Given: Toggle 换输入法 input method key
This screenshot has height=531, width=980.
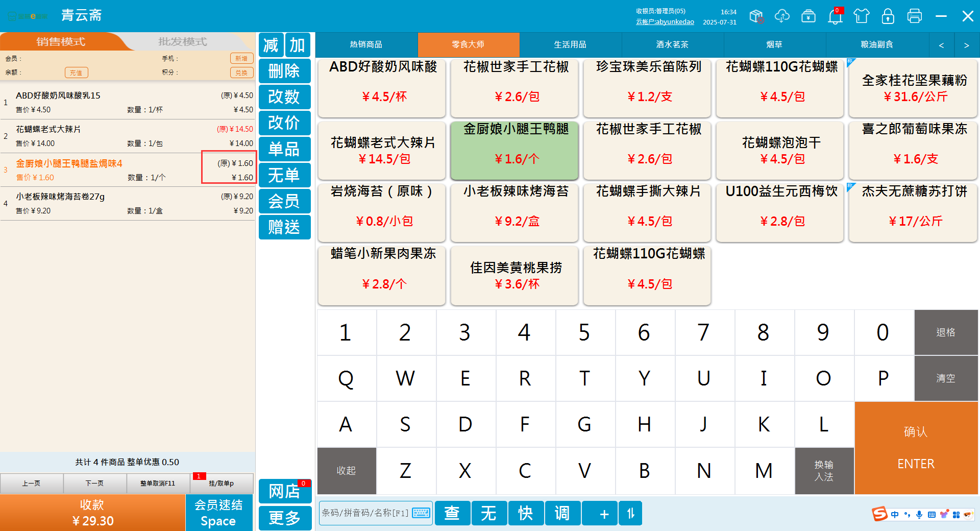Looking at the screenshot, I should (824, 471).
